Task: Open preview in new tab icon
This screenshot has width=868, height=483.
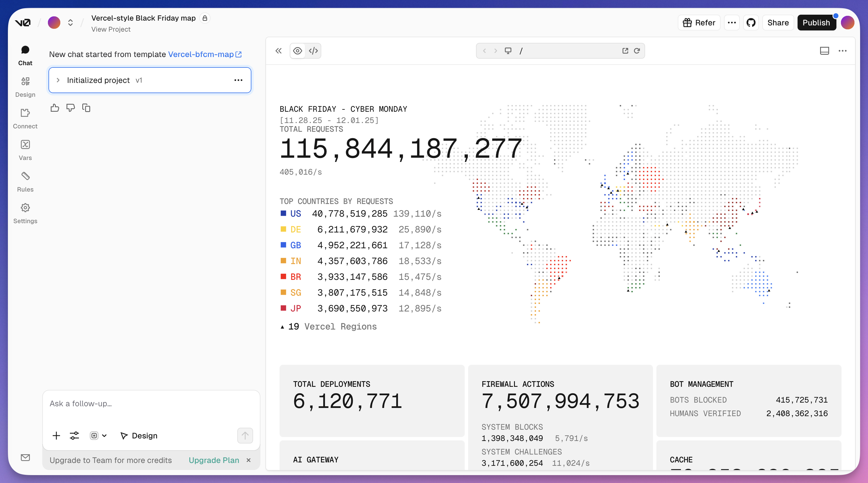Action: click(625, 51)
